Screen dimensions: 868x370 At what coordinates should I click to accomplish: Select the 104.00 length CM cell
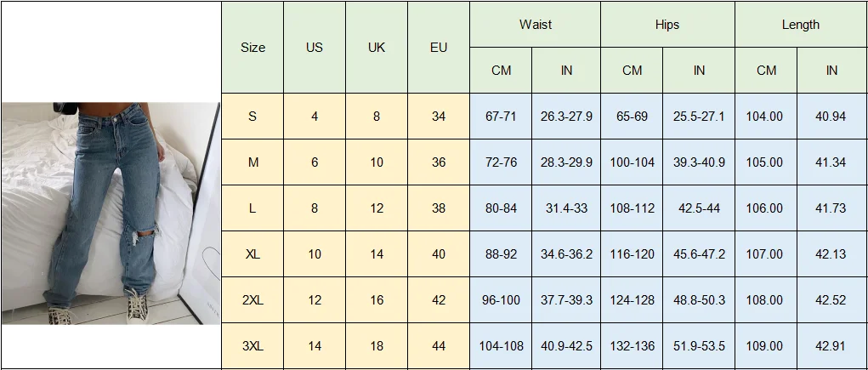[764, 117]
